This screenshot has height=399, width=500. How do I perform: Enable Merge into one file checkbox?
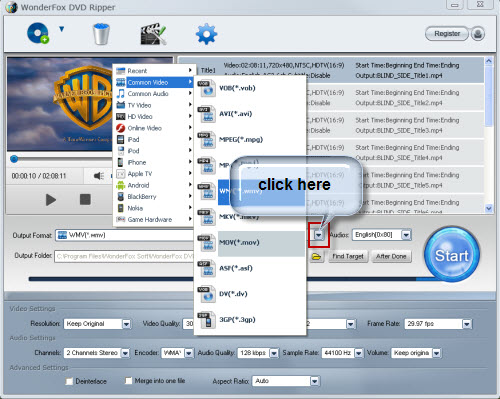click(x=128, y=380)
